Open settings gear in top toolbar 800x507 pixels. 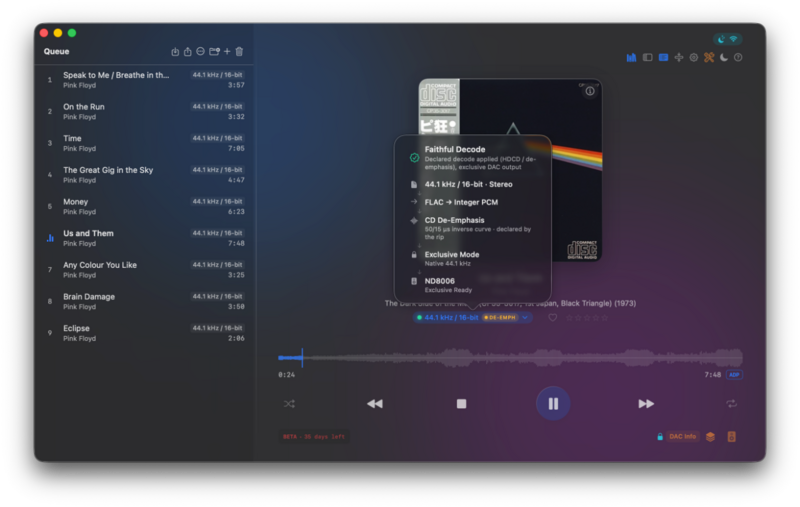694,58
